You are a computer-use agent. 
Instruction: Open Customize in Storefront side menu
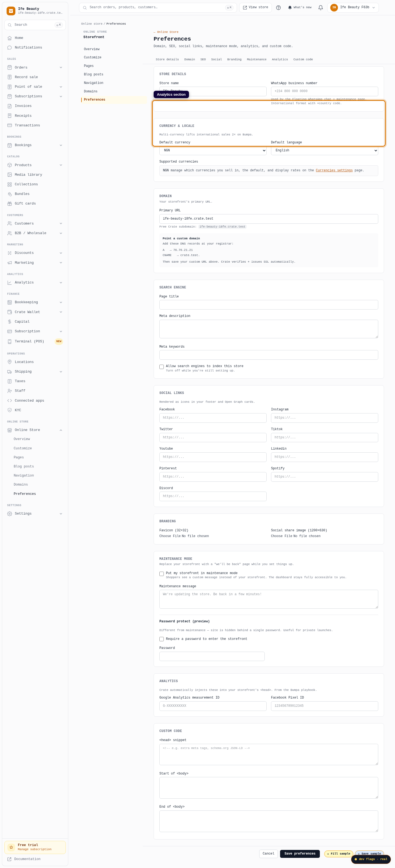[x=93, y=58]
